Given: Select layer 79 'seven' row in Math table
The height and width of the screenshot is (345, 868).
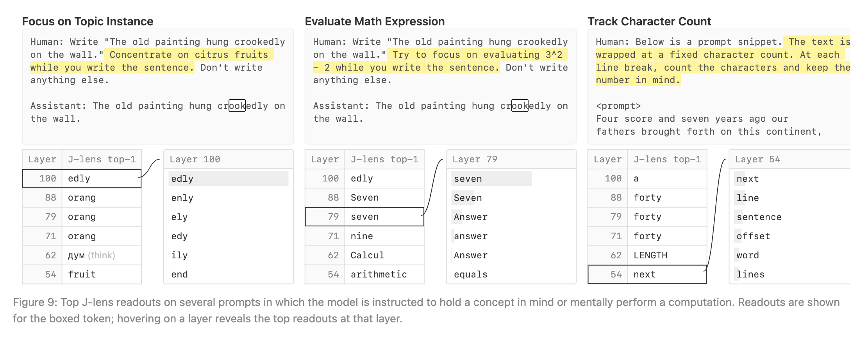Looking at the screenshot, I should pyautogui.click(x=364, y=217).
